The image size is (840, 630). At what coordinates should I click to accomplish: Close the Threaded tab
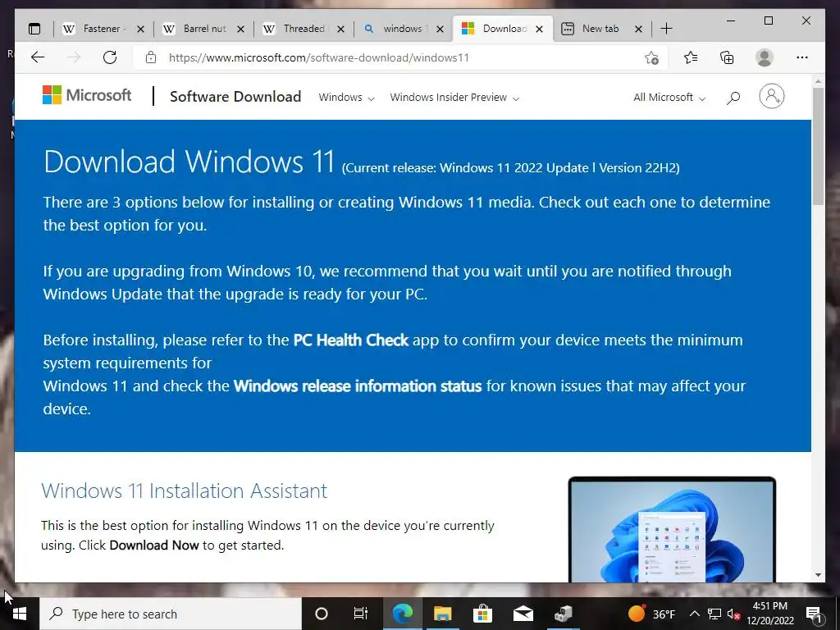[x=340, y=29]
